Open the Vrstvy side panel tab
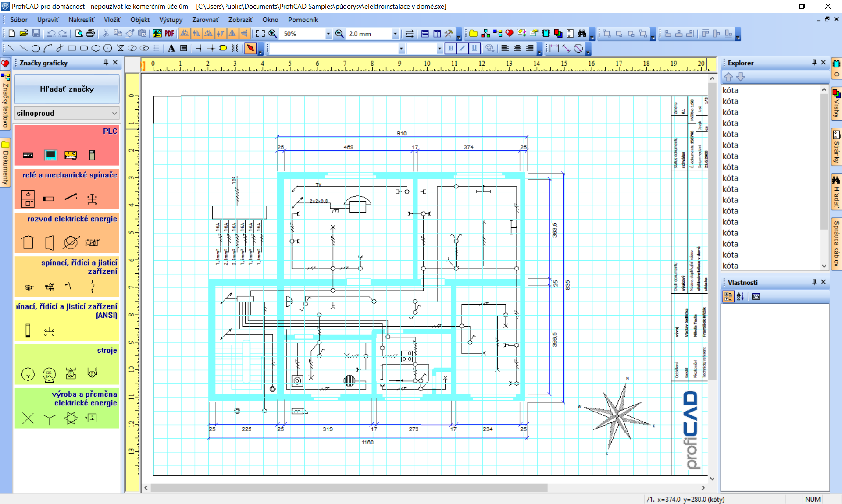The height and width of the screenshot is (504, 842). point(837,104)
